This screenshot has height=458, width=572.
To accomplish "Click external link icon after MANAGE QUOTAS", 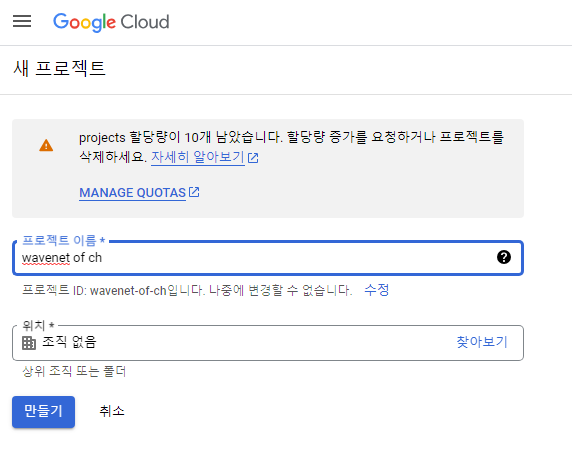I will [194, 192].
